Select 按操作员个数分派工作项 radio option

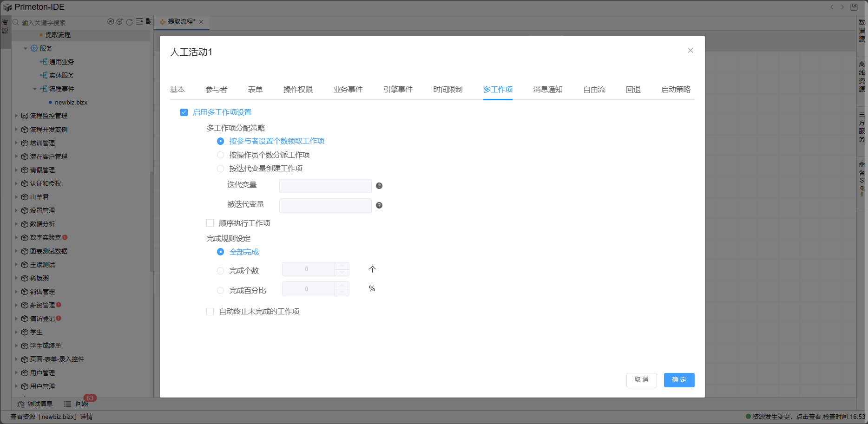(221, 155)
